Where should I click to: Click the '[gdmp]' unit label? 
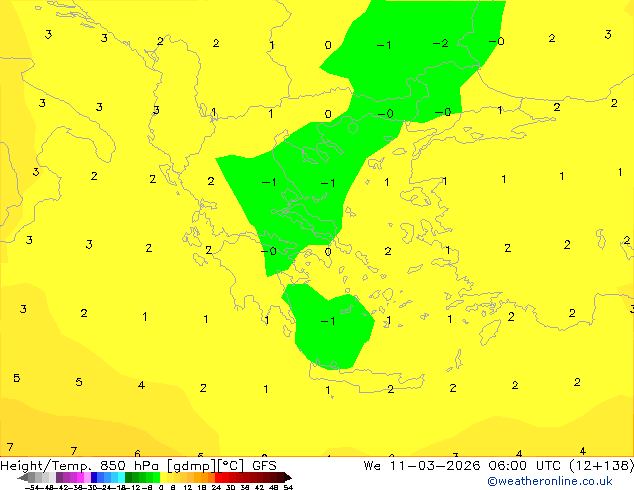pos(192,466)
